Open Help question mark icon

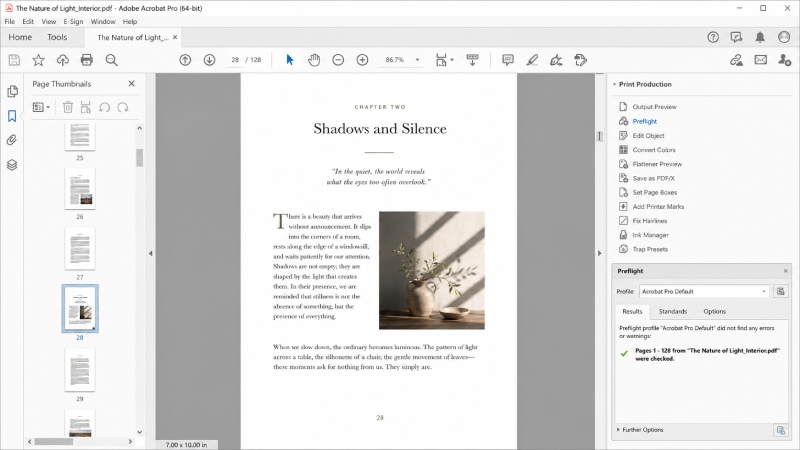tap(713, 37)
